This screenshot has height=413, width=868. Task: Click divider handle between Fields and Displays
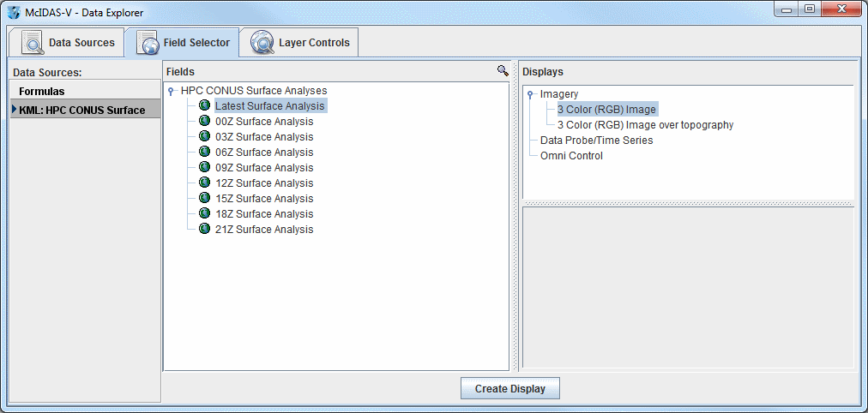coord(516,216)
